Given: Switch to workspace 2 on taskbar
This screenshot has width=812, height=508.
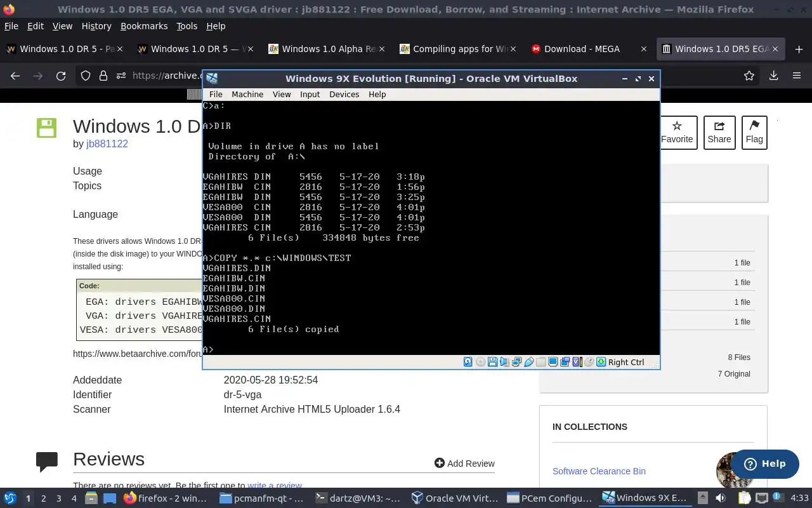Looking at the screenshot, I should (x=43, y=498).
